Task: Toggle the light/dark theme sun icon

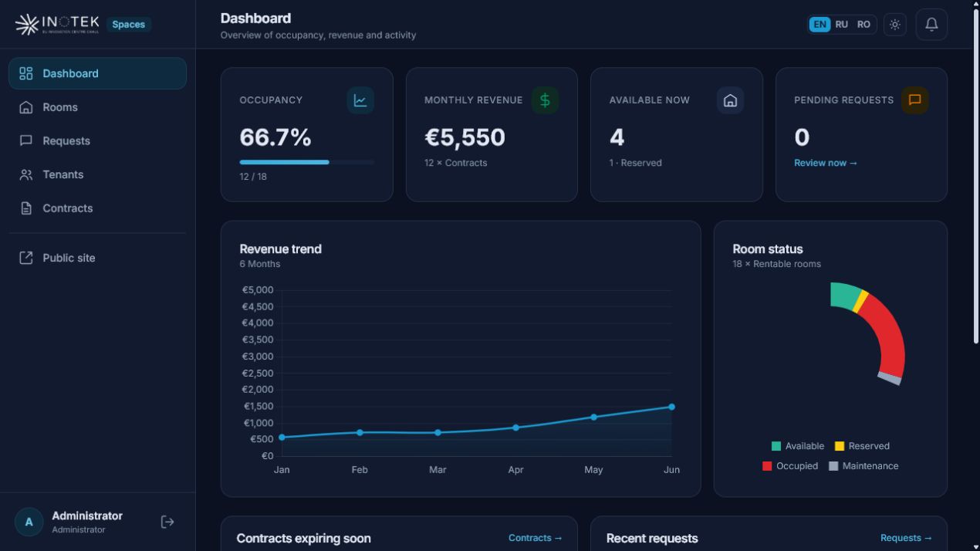Action: [x=895, y=25]
